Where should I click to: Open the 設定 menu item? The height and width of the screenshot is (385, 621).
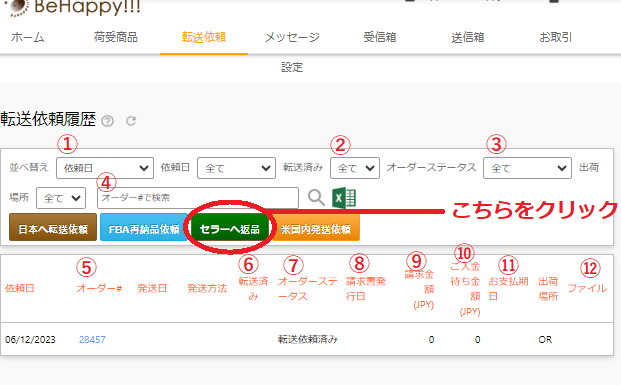[x=292, y=67]
